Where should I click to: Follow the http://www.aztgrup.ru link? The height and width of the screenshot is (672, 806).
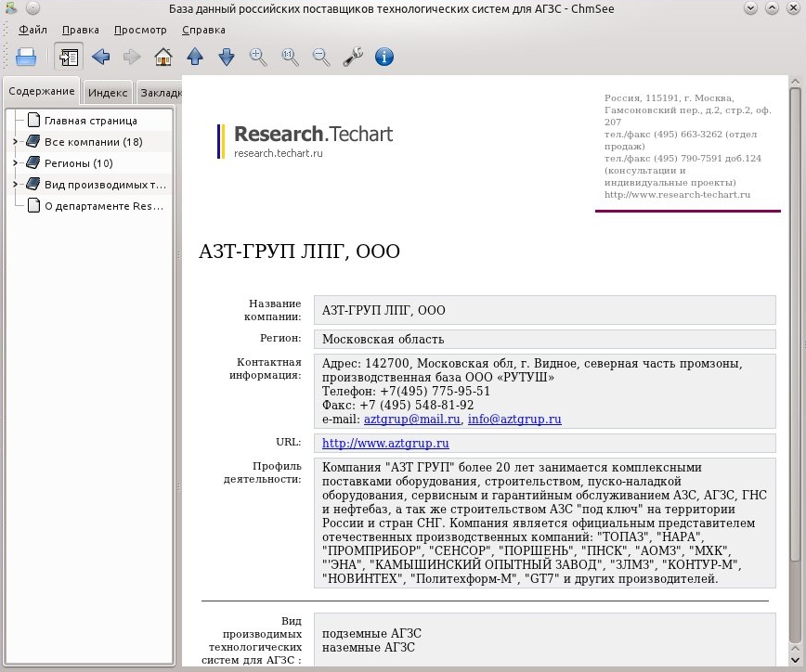click(385, 443)
